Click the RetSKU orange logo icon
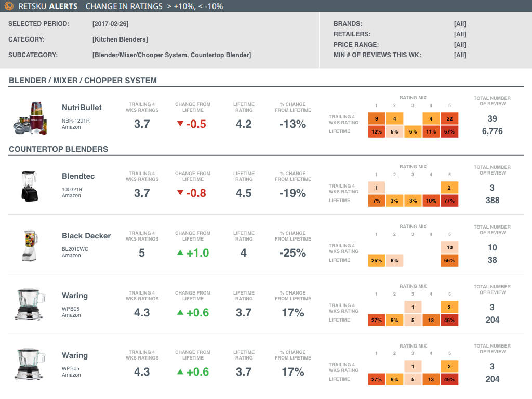This screenshot has width=532, height=399. pyautogui.click(x=9, y=6)
